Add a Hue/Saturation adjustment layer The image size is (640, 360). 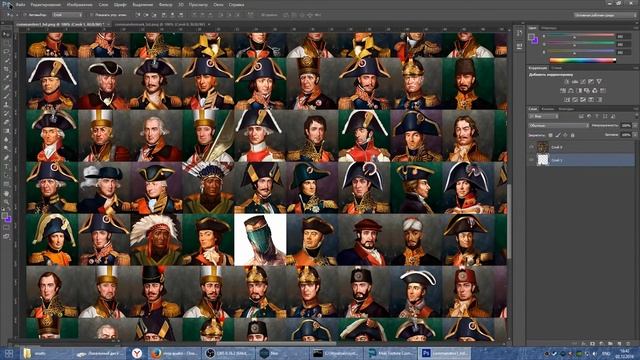[563, 91]
